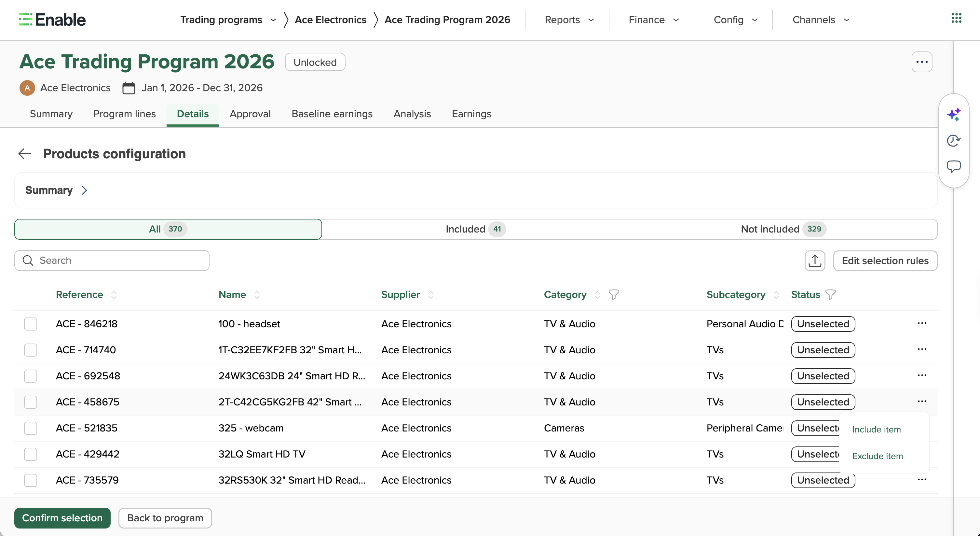Screen dimensions: 980x536
Task: Click the Ace Electronics breadcrumb link
Action: [x=330, y=20]
